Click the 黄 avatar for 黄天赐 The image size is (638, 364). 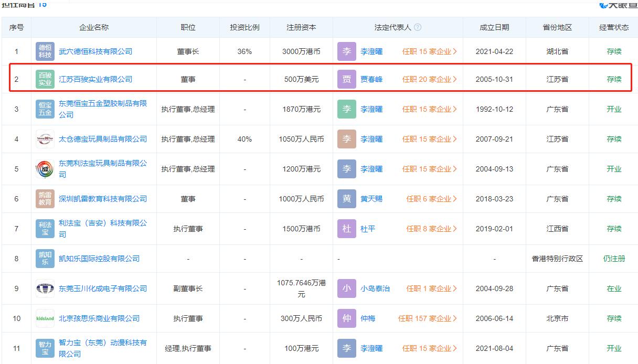(x=346, y=199)
